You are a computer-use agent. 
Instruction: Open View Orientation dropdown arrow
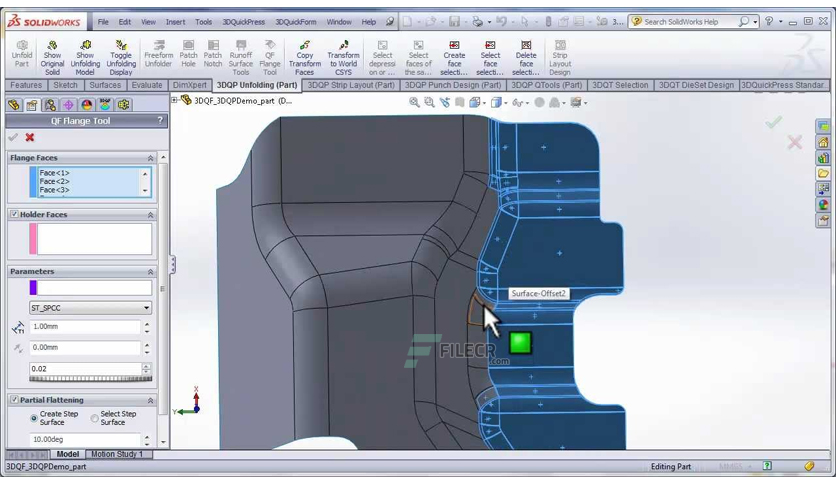pyautogui.click(x=484, y=103)
